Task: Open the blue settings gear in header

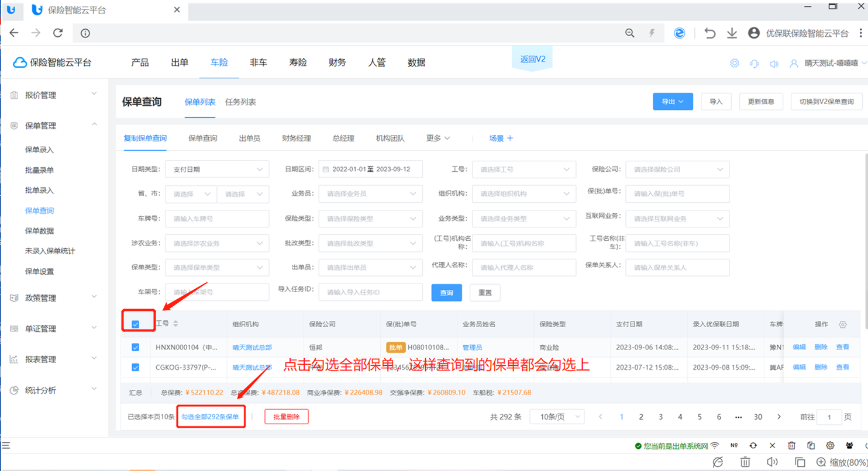Action: [735, 63]
